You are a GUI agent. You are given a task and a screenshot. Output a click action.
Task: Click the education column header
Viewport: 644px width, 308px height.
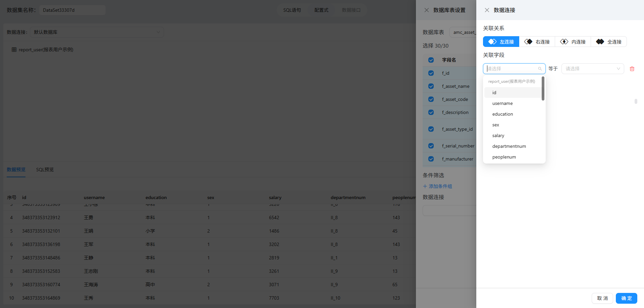point(156,197)
